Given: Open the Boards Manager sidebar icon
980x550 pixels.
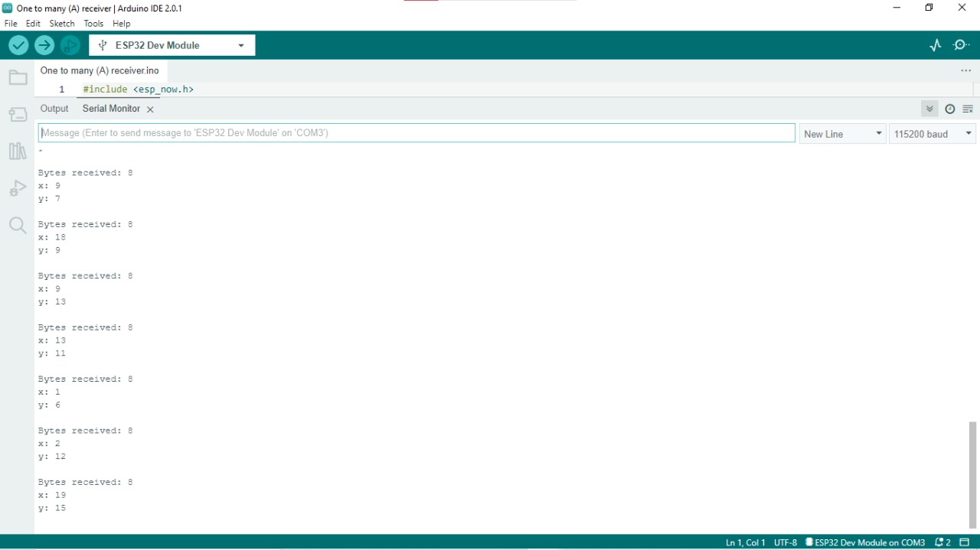Looking at the screenshot, I should coord(18,114).
